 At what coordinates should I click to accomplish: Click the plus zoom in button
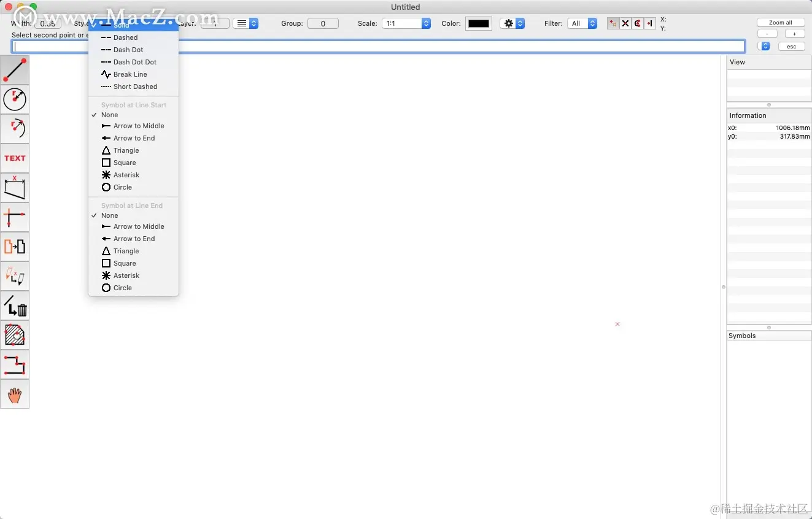(795, 34)
